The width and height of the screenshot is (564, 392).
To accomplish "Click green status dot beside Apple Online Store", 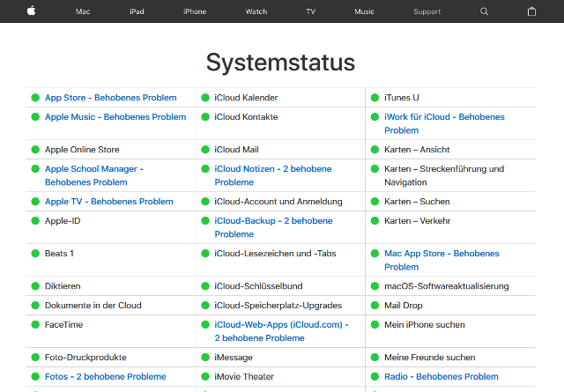I will click(35, 150).
